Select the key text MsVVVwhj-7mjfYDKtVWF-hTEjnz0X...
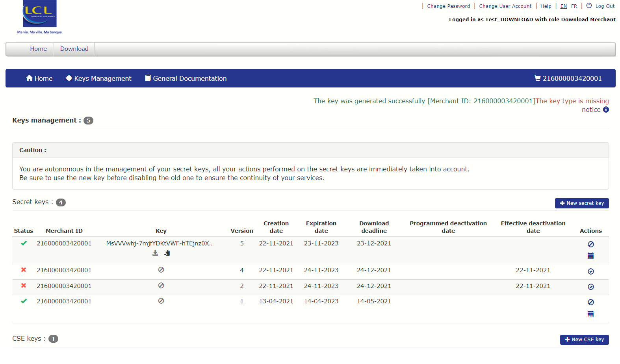 click(160, 243)
